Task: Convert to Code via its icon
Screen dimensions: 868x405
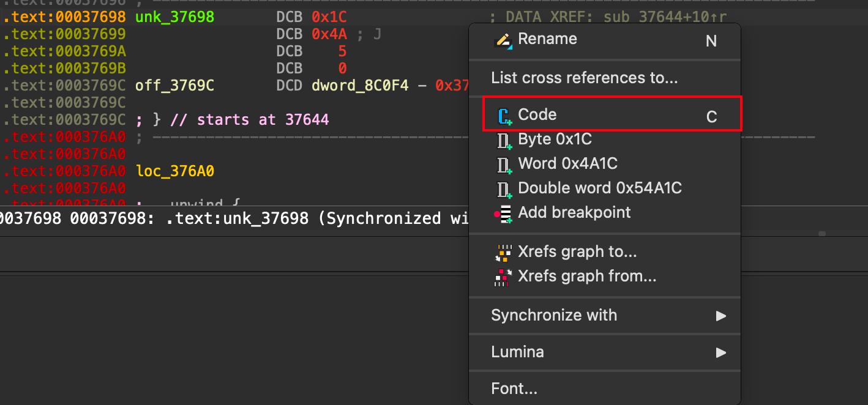Action: coord(505,116)
